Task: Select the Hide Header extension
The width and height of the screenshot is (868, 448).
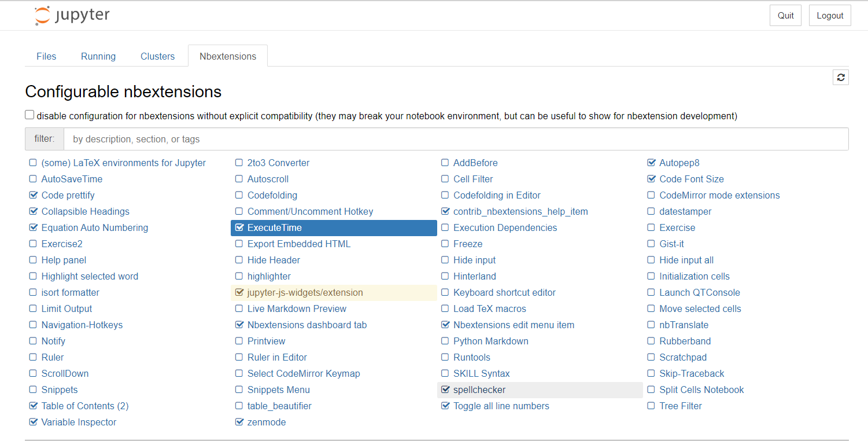Action: (x=274, y=260)
